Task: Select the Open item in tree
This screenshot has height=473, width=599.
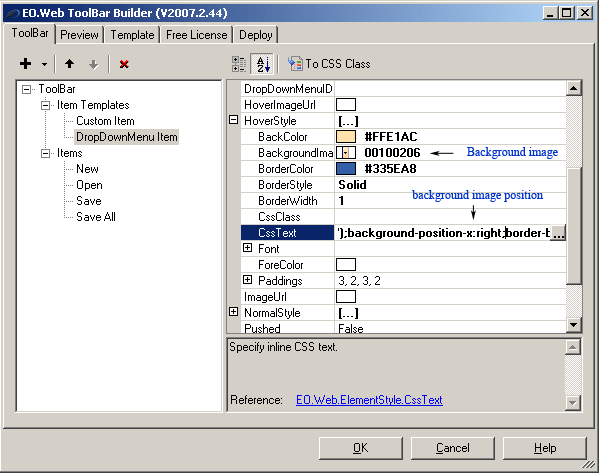Action: 89,185
